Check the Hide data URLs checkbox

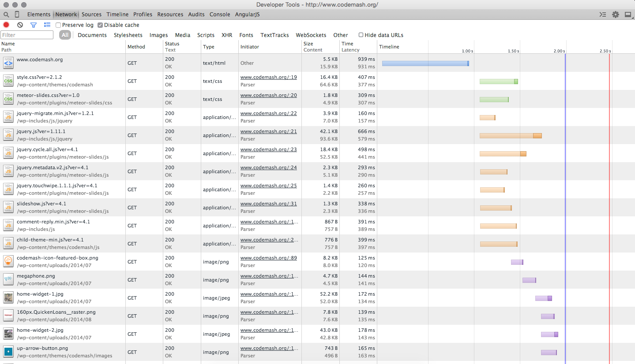(361, 35)
